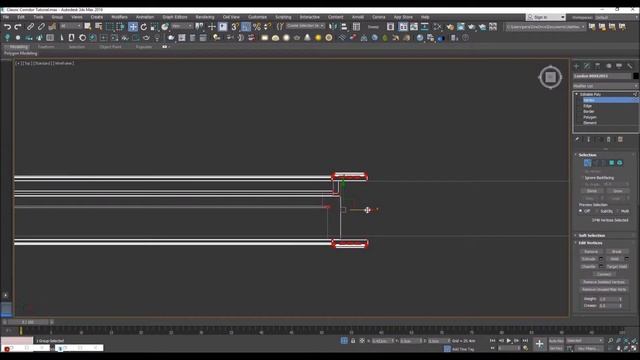The image size is (640, 360).
Task: Open the Display panel tab icon
Action: point(619,66)
